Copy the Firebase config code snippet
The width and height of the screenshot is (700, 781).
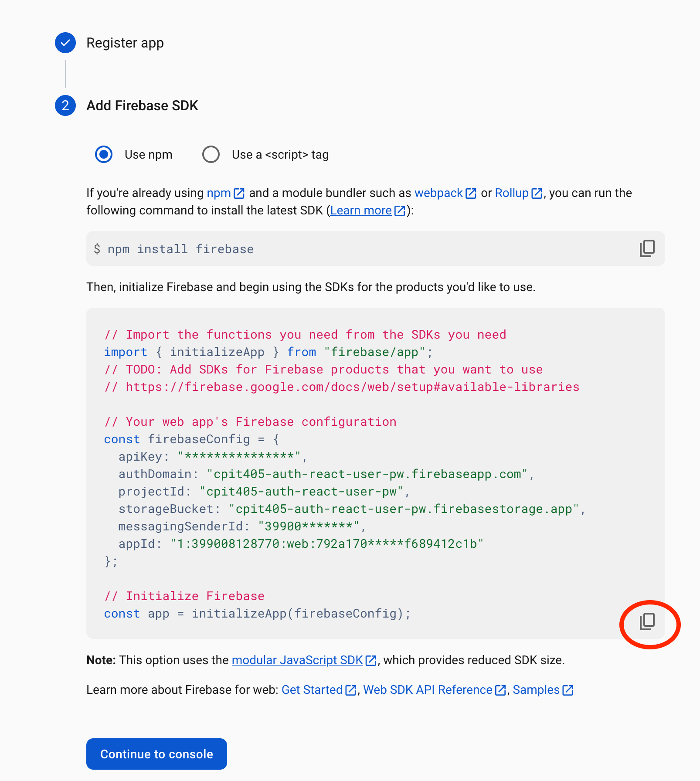click(647, 621)
